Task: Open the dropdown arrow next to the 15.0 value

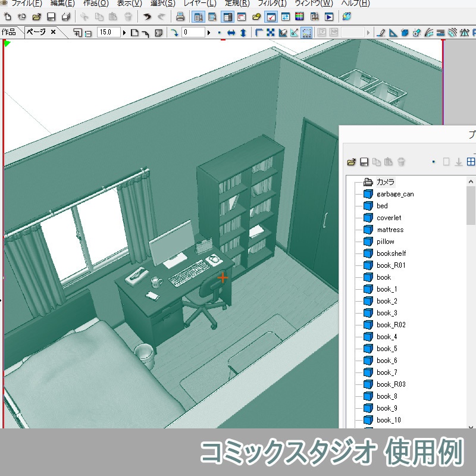Action: coord(124,33)
